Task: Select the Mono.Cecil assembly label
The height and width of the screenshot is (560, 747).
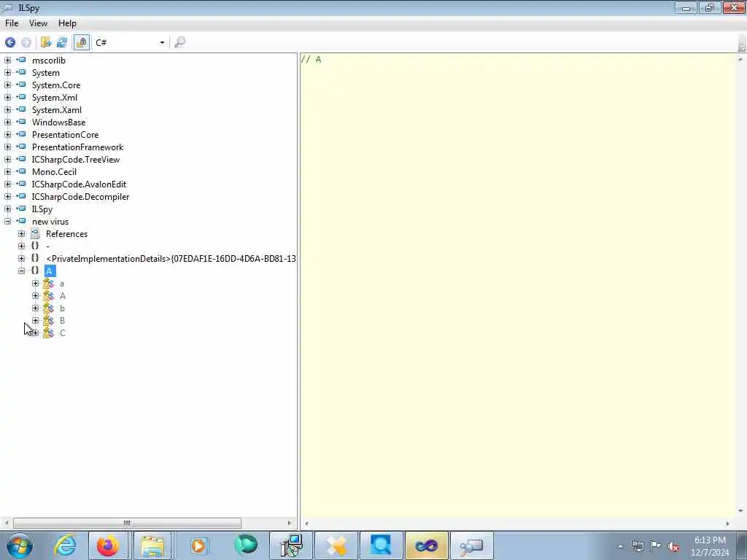Action: pyautogui.click(x=54, y=172)
